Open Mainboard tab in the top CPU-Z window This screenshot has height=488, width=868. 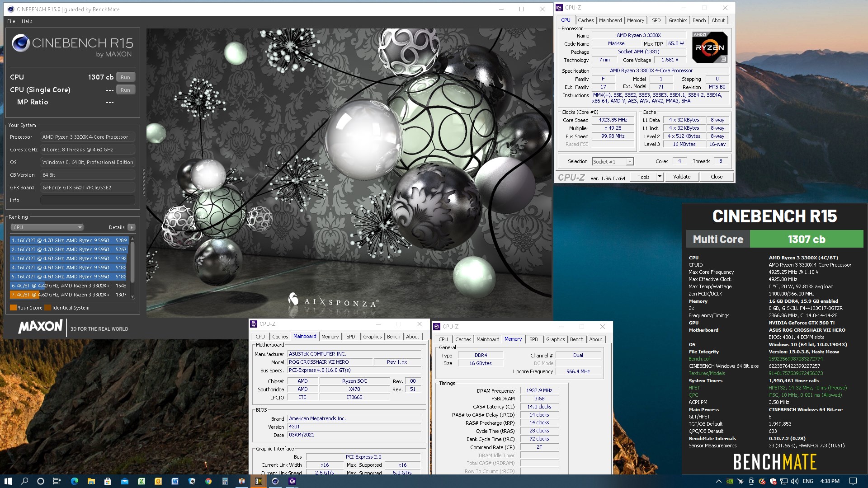(610, 20)
